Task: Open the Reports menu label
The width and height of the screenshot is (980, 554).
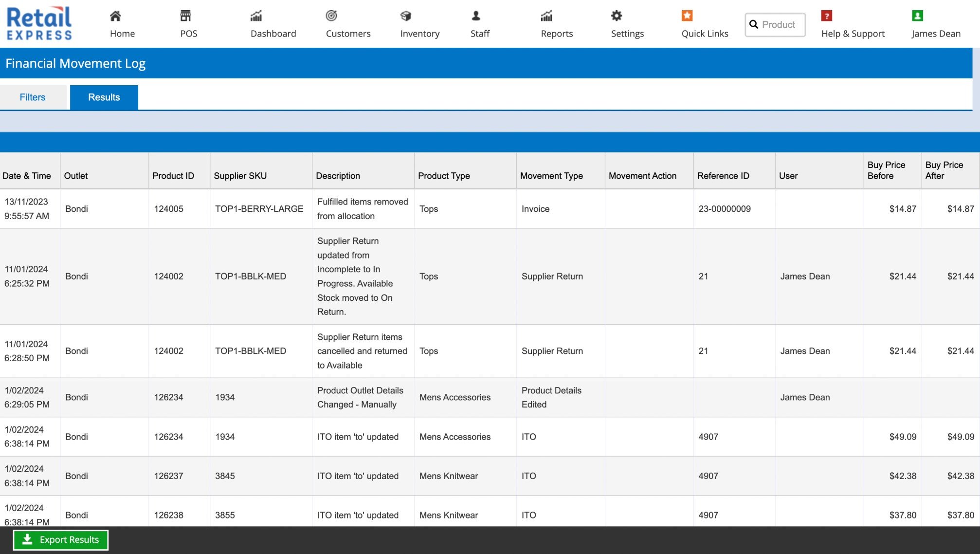Action: click(557, 34)
